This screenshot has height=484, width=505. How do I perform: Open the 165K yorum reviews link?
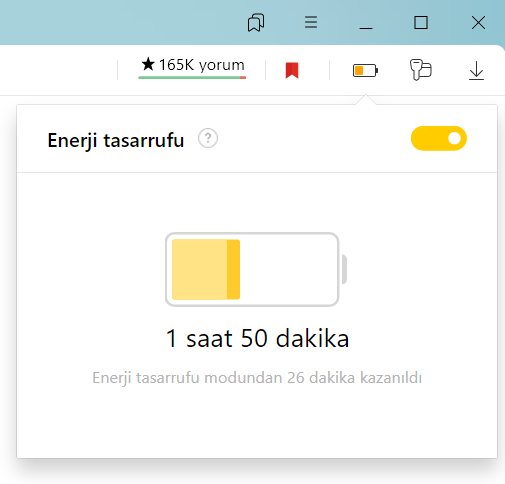tap(193, 65)
